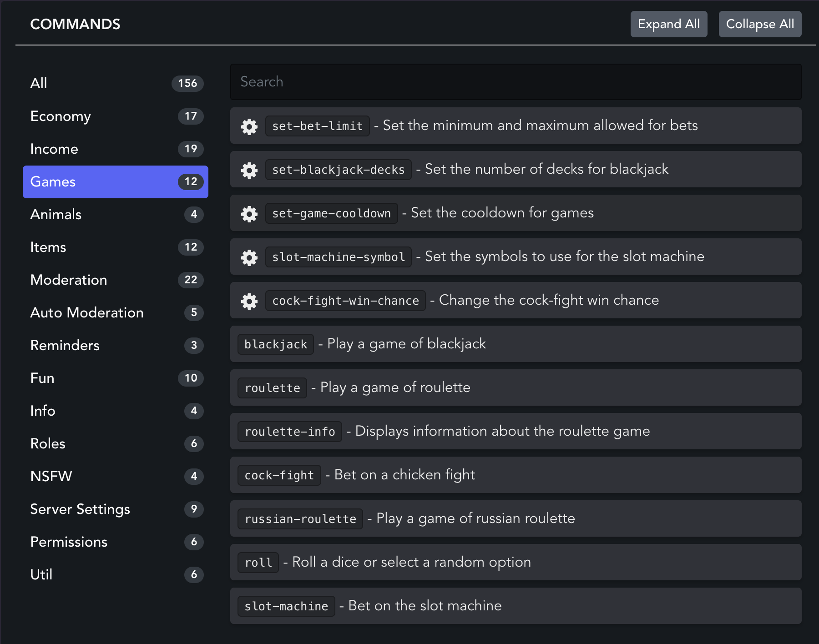Expand the blackjack command row
819x644 pixels.
click(515, 344)
